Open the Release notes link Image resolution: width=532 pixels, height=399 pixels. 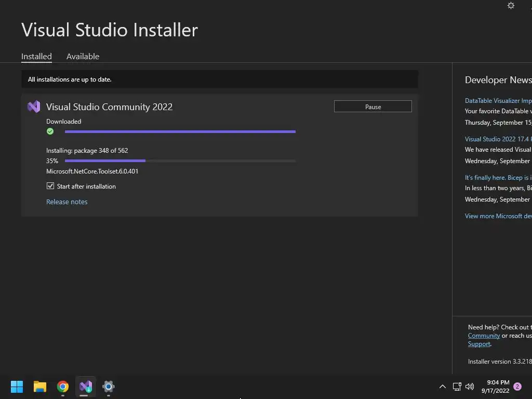click(67, 202)
